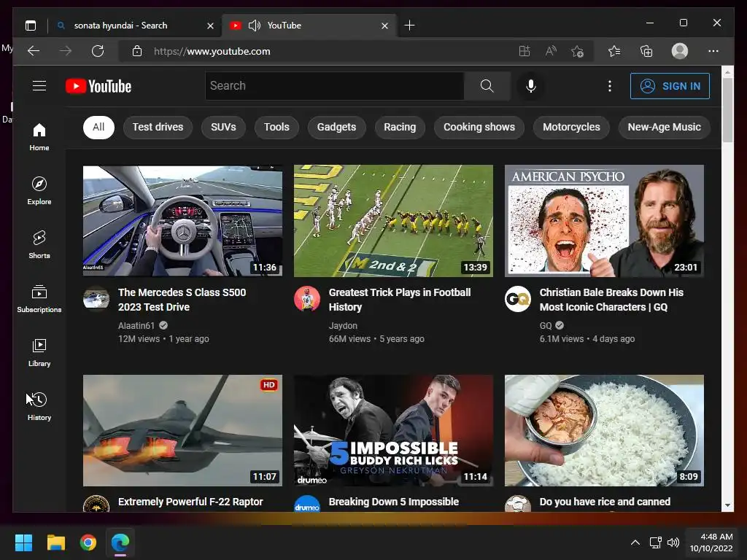
Task: Open the football trick plays thumbnail
Action: coord(393,221)
